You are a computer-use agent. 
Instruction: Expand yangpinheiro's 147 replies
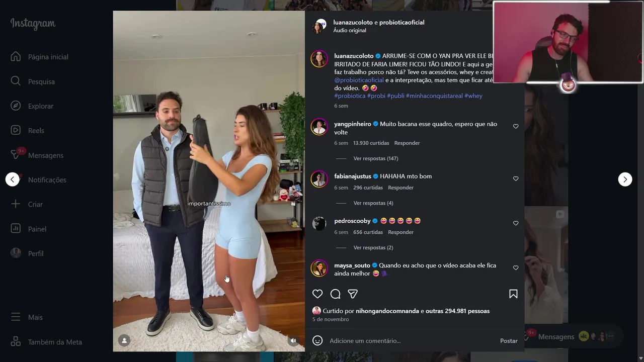tap(376, 158)
